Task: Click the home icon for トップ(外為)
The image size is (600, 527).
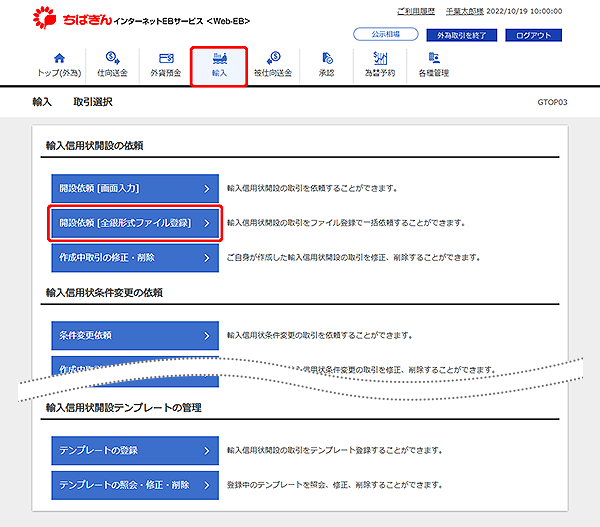Action: (x=59, y=58)
